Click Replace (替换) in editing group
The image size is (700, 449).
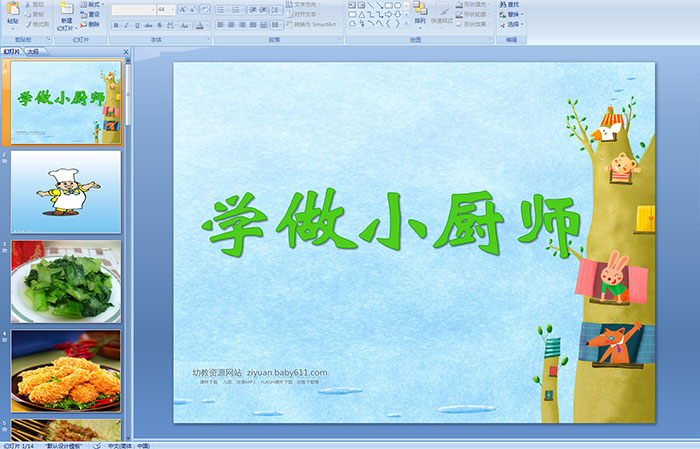(x=511, y=14)
